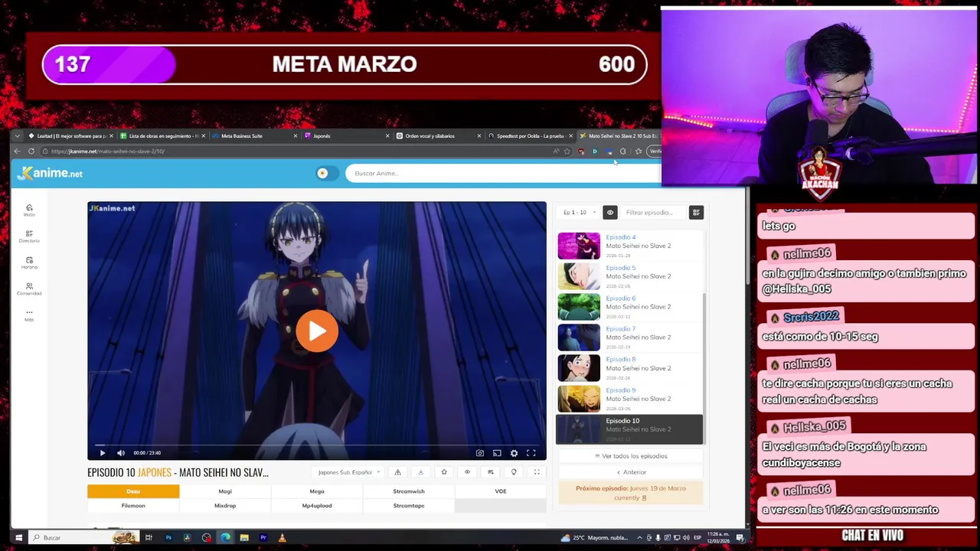
Task: Start the video with the big orange play button
Action: click(x=317, y=331)
